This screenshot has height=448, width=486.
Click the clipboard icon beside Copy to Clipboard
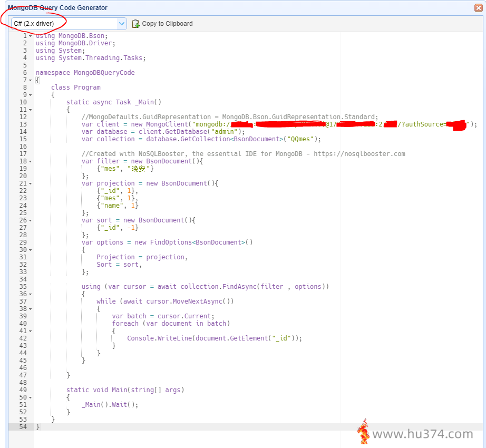point(135,24)
